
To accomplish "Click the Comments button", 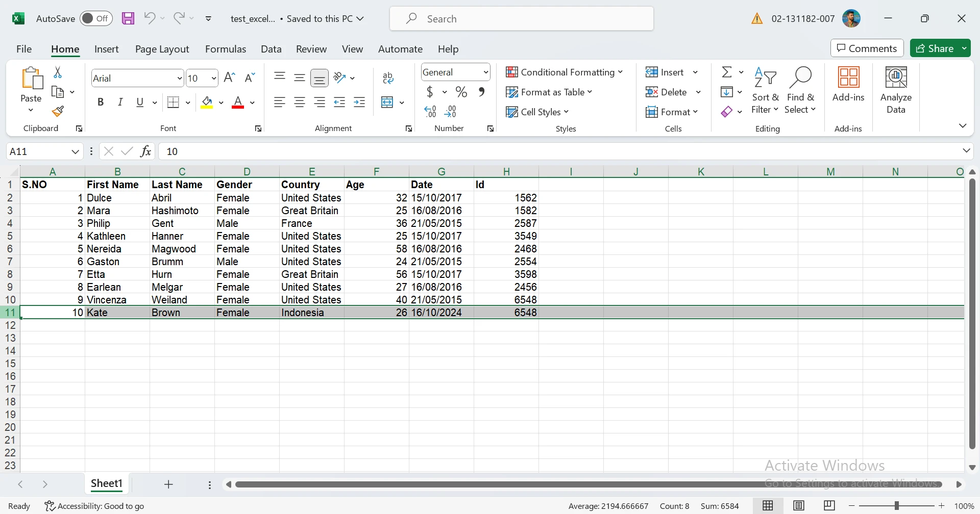I will pos(867,48).
